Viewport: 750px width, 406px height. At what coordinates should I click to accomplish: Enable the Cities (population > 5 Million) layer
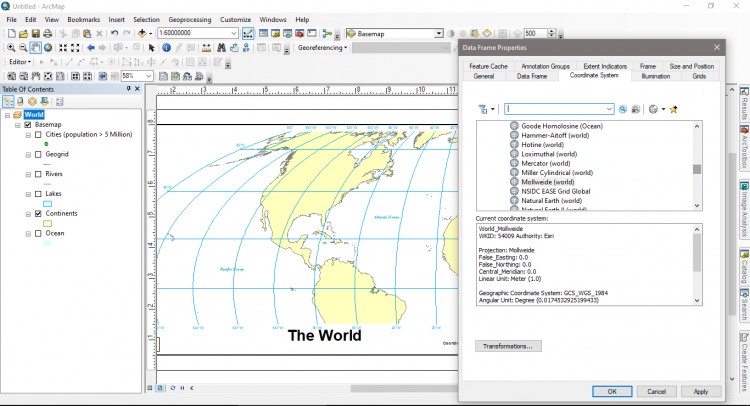coord(38,135)
